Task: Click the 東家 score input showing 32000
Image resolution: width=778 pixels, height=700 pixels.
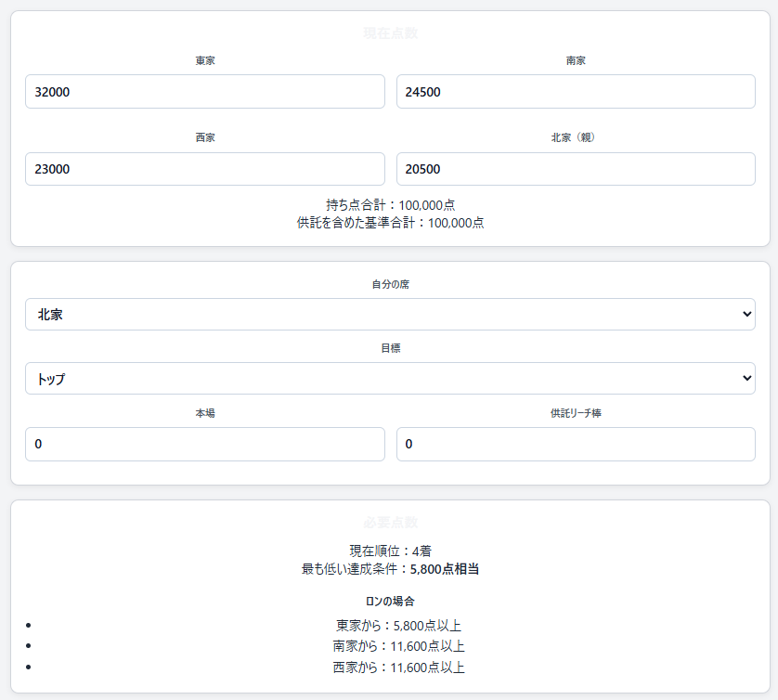Action: pyautogui.click(x=205, y=92)
